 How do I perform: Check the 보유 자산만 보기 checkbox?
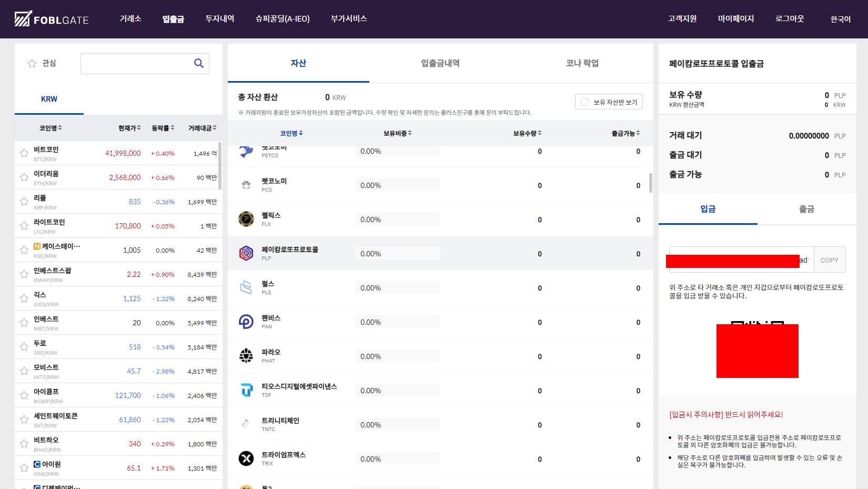point(584,102)
